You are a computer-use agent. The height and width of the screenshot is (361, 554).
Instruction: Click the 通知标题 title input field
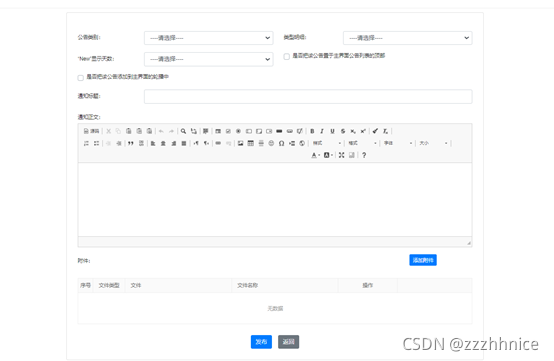pos(308,96)
